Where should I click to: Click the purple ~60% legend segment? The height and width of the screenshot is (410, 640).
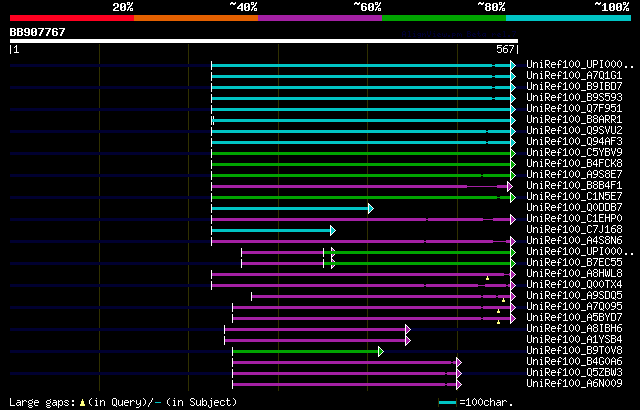(320, 18)
